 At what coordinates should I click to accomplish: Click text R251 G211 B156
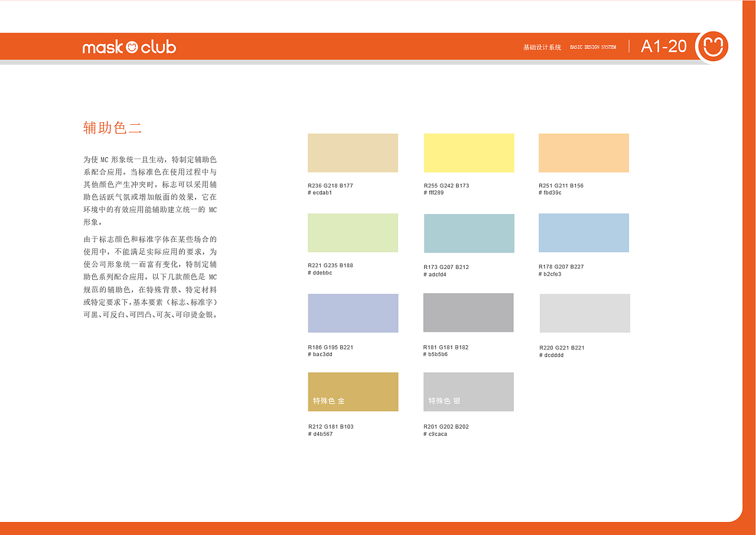click(x=561, y=186)
